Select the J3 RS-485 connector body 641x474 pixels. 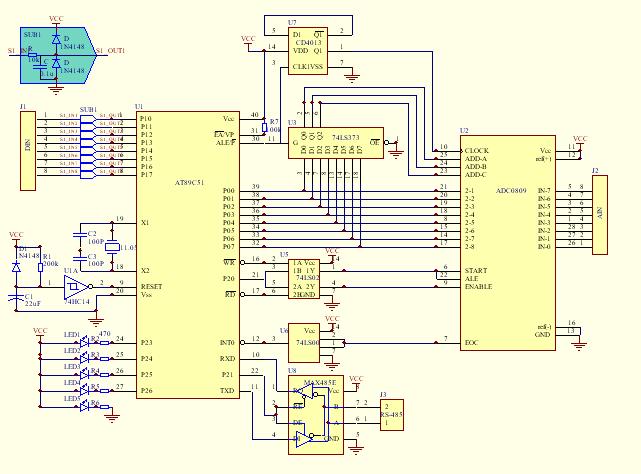pyautogui.click(x=392, y=415)
